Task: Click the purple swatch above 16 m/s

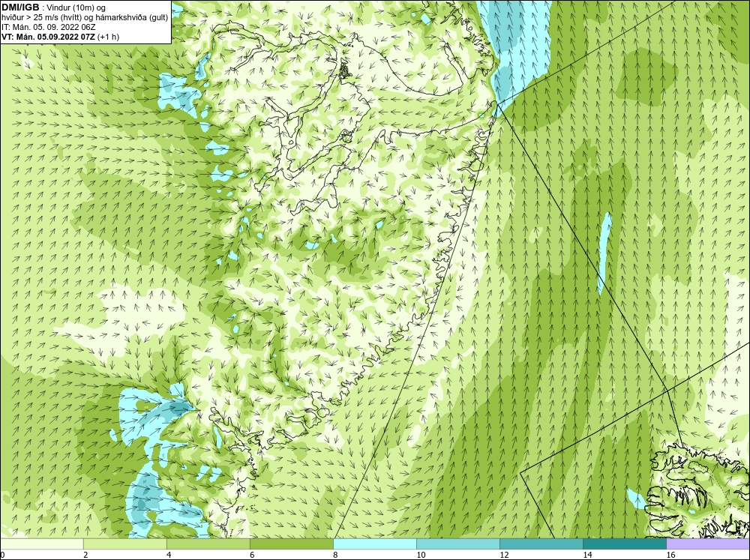Action: pos(708,544)
